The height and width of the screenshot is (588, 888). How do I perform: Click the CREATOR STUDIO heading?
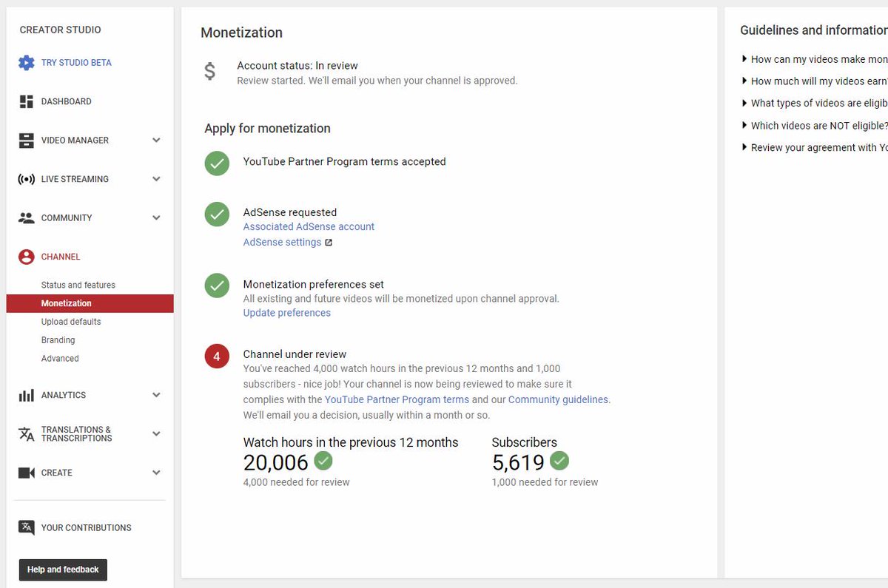61,30
